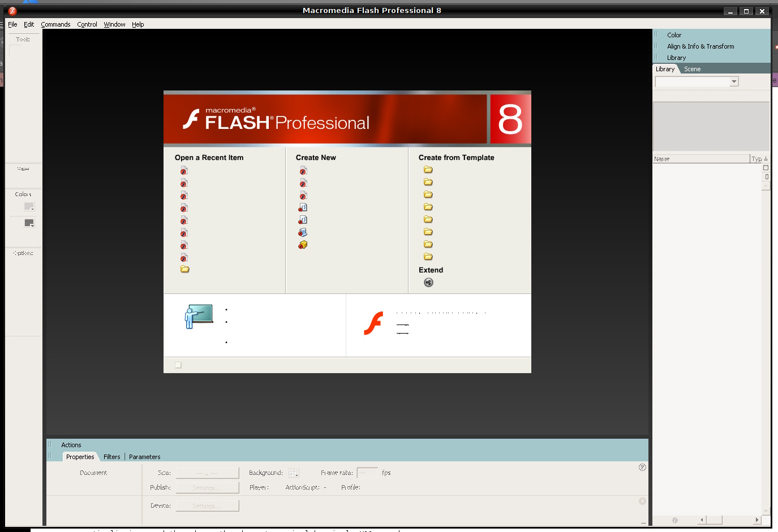Switch to the Scene tab
Screen dimensions: 778x532
(x=692, y=69)
